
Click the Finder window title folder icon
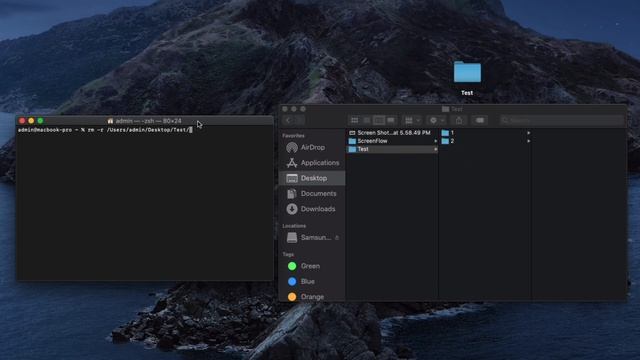click(x=445, y=109)
